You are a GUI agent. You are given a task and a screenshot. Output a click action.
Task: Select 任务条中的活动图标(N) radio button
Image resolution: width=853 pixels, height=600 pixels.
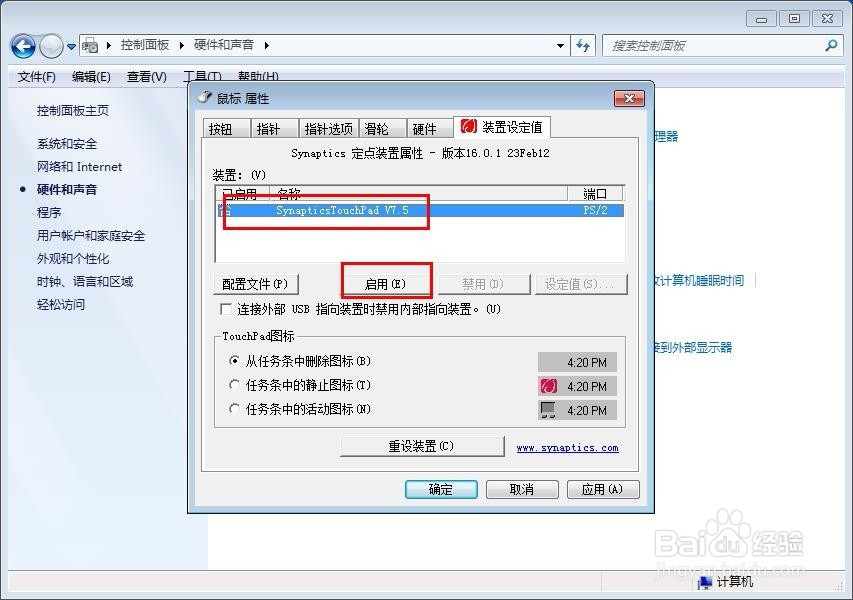click(x=234, y=409)
